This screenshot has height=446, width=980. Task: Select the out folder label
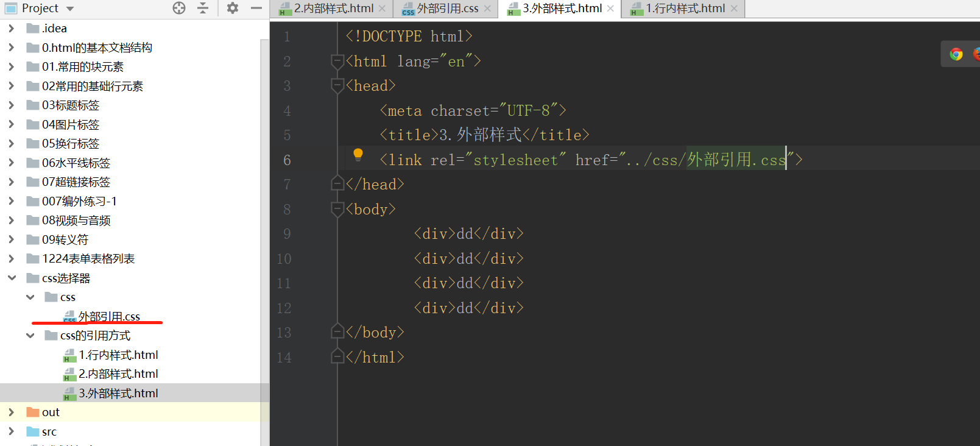[x=51, y=412]
